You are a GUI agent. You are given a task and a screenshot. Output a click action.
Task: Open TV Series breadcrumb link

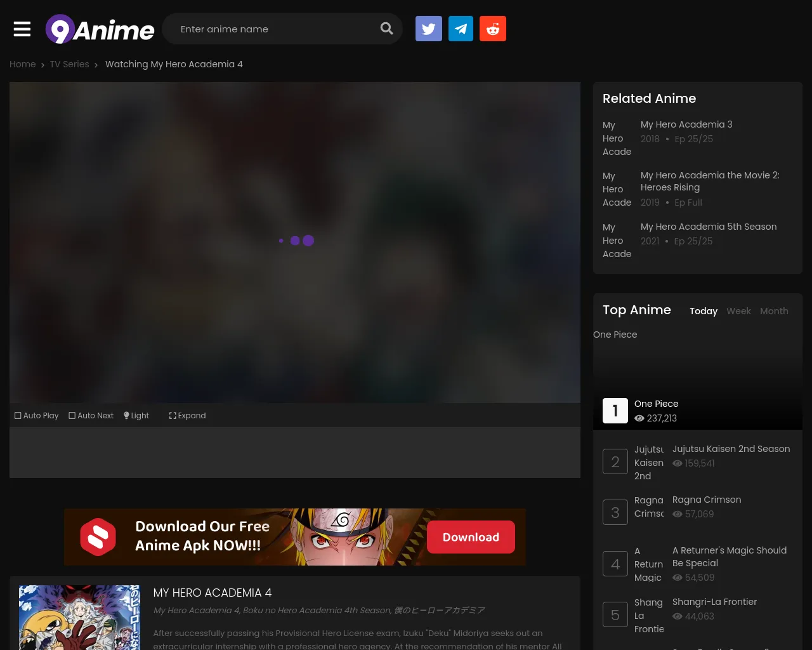click(70, 64)
